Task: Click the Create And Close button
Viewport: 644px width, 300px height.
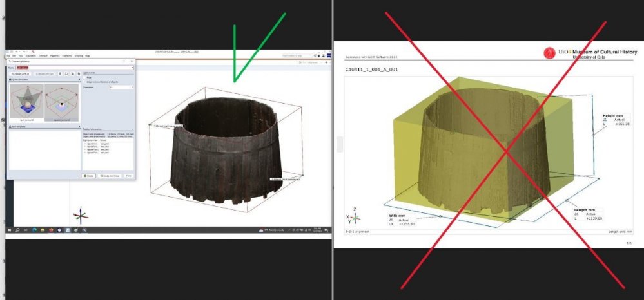Action: pos(110,176)
